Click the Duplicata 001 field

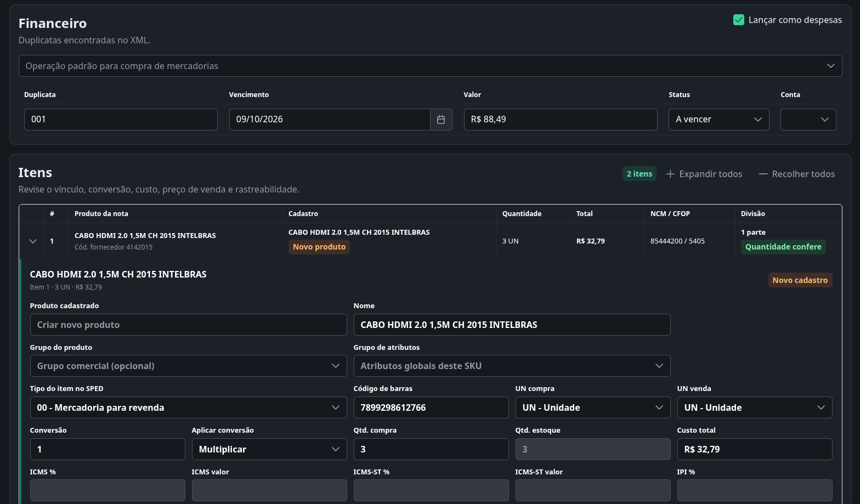point(121,120)
